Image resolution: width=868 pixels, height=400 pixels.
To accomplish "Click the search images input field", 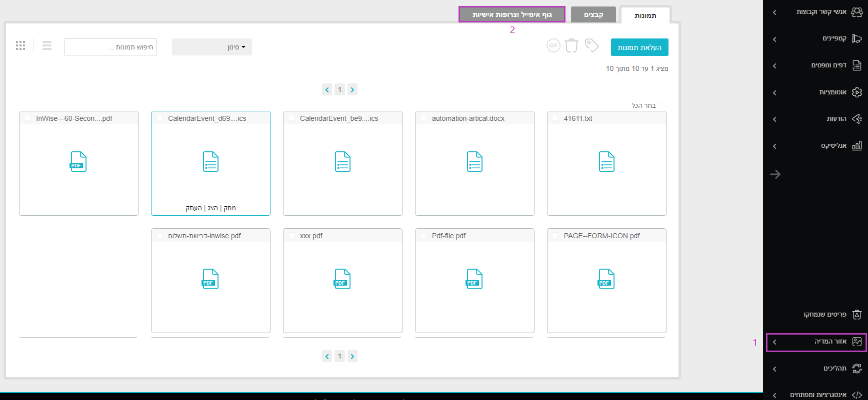I will point(110,47).
